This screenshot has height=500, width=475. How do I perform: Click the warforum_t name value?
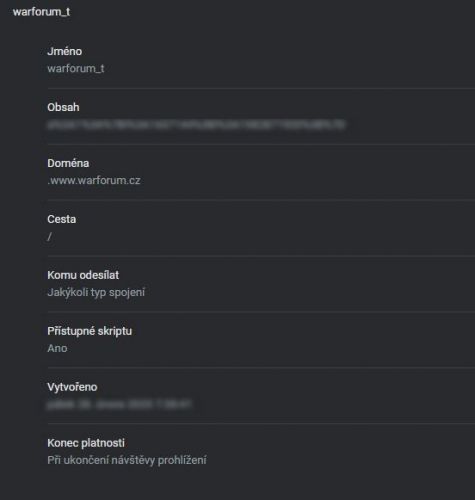point(76,69)
